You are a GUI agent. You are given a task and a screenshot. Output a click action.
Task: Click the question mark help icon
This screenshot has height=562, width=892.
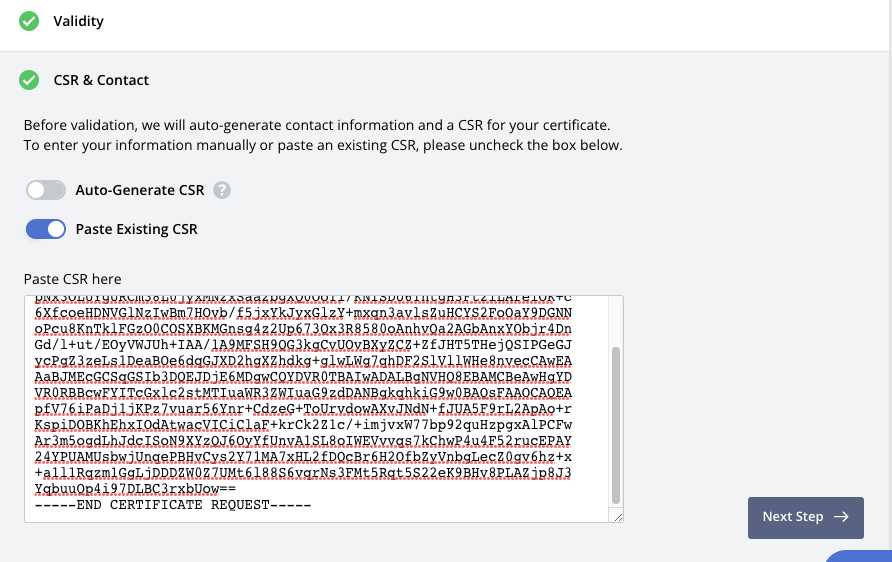coord(222,190)
